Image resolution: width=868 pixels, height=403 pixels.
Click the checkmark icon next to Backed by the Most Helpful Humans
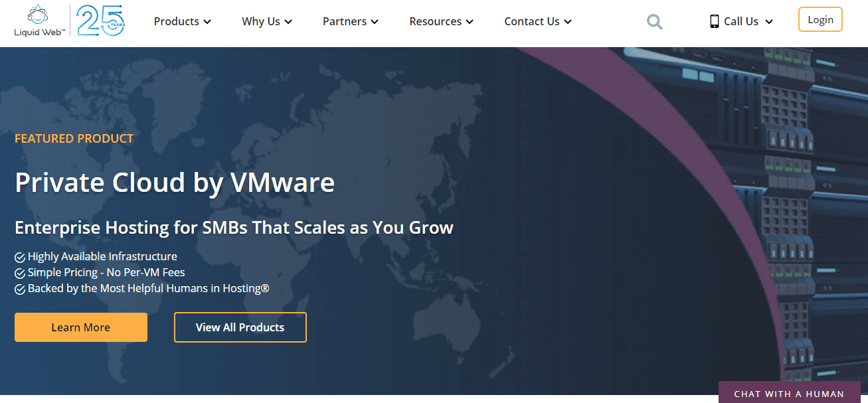pos(20,289)
